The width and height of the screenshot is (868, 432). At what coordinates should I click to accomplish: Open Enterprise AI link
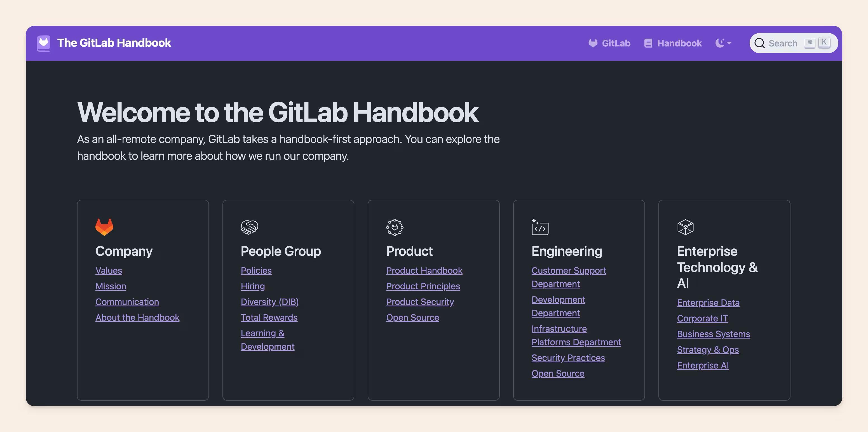[703, 365]
